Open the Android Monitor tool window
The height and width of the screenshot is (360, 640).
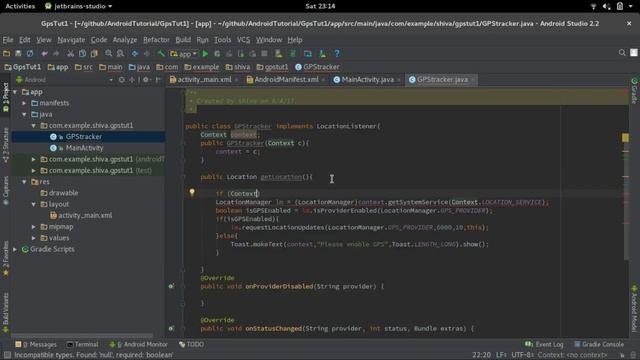point(138,344)
